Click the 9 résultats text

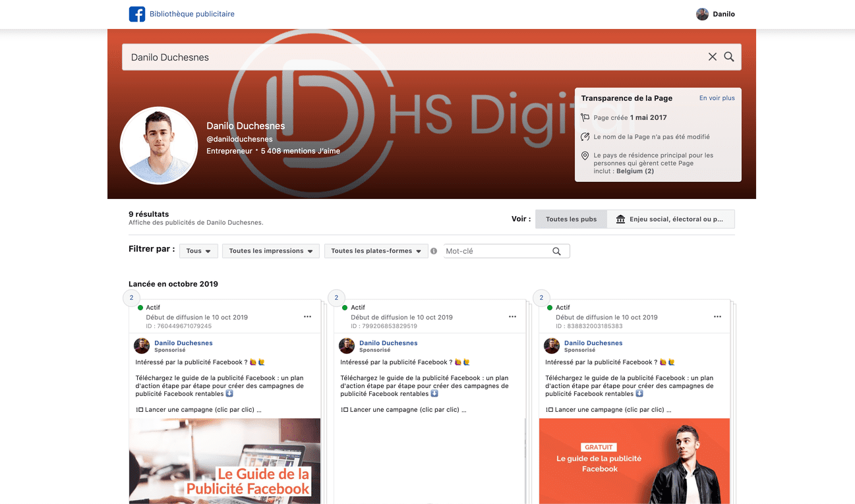coord(149,214)
